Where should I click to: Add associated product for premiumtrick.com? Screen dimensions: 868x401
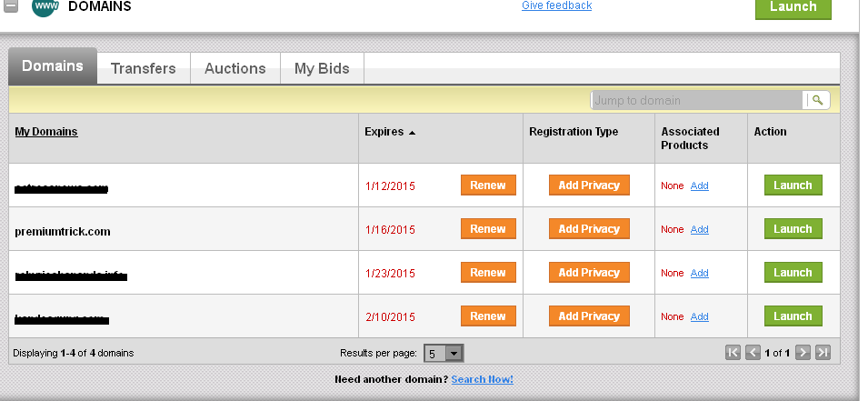[699, 229]
